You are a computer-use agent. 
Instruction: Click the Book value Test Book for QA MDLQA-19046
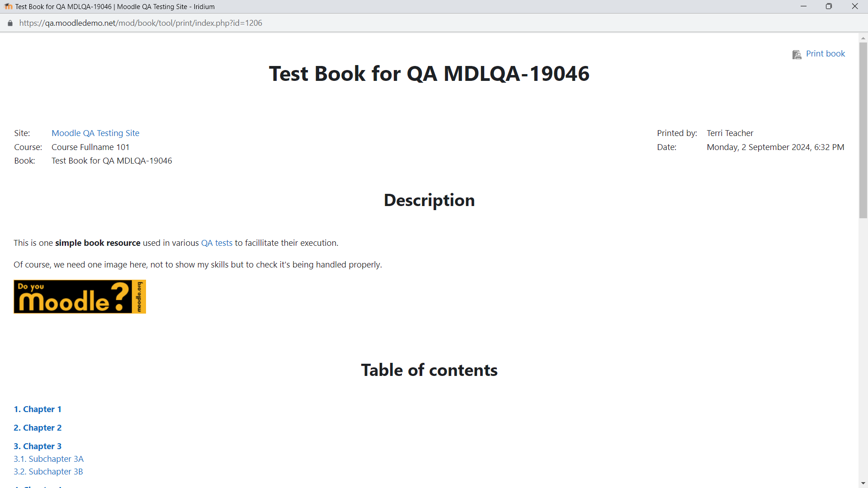(112, 160)
